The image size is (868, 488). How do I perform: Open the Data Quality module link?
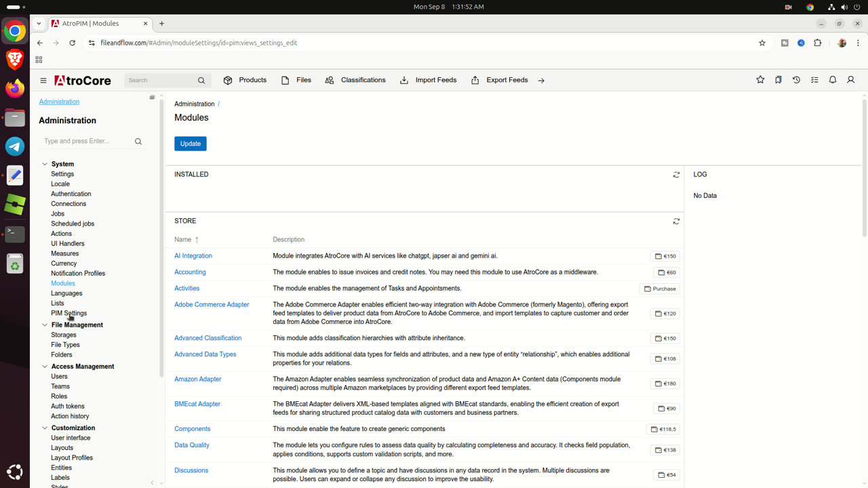click(192, 445)
